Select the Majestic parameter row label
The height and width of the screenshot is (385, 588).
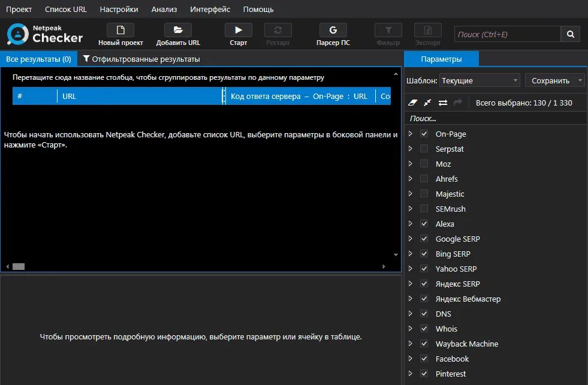pyautogui.click(x=450, y=194)
